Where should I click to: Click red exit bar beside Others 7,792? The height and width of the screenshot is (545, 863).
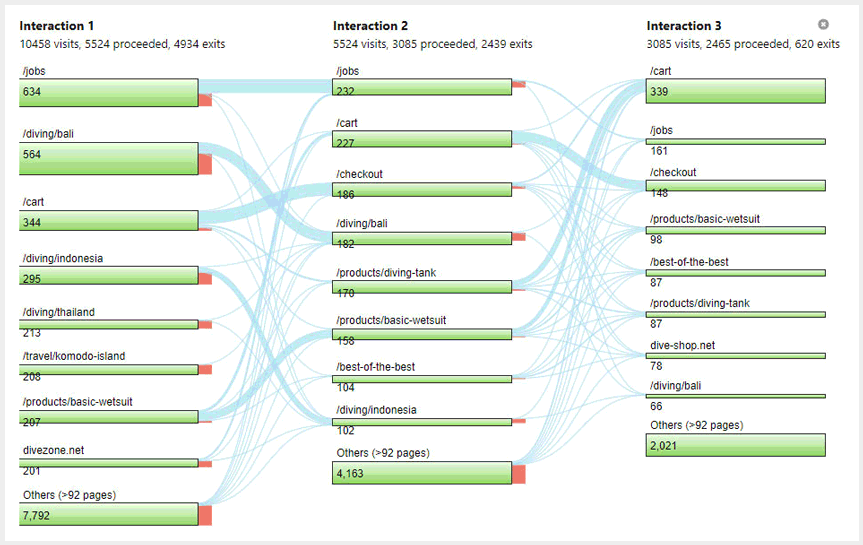pyautogui.click(x=205, y=515)
